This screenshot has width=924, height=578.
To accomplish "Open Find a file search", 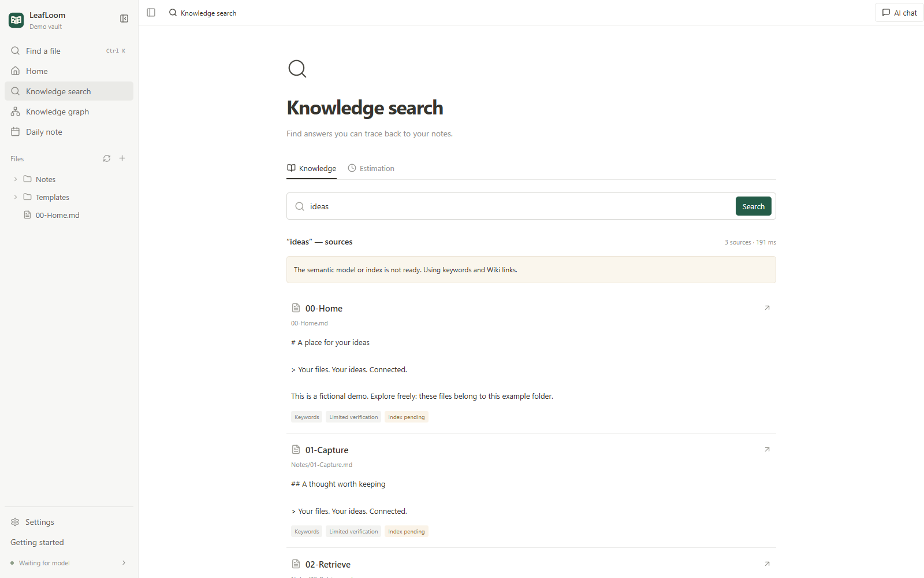I will click(69, 51).
